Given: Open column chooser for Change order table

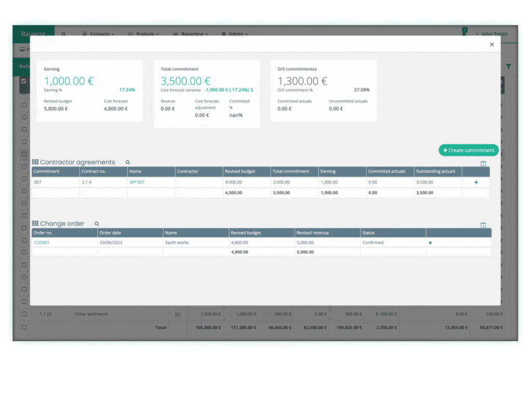Looking at the screenshot, I should [x=483, y=225].
